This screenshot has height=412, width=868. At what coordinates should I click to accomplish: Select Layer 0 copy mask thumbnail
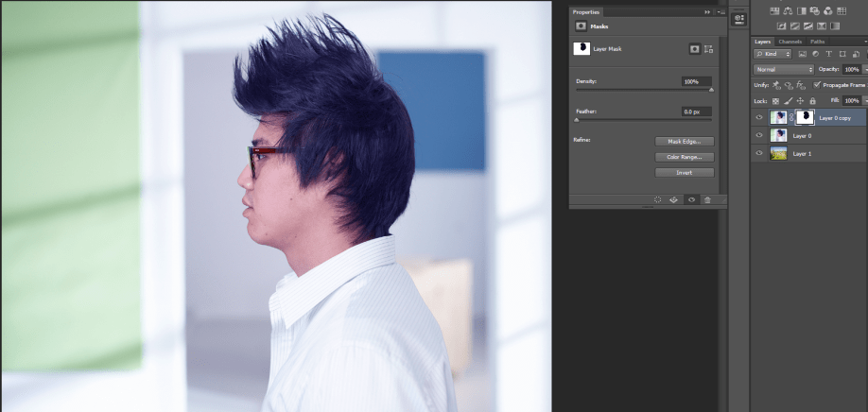tap(805, 117)
